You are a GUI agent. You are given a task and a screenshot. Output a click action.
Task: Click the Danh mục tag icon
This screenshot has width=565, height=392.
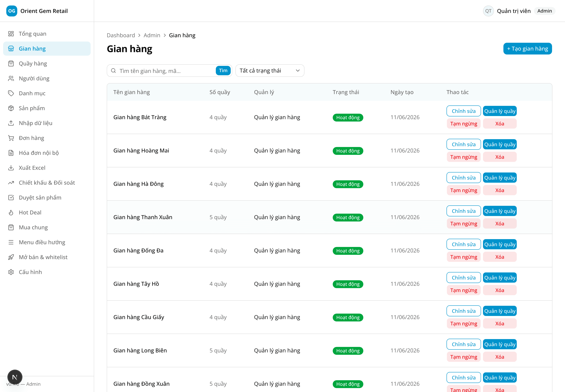click(11, 93)
